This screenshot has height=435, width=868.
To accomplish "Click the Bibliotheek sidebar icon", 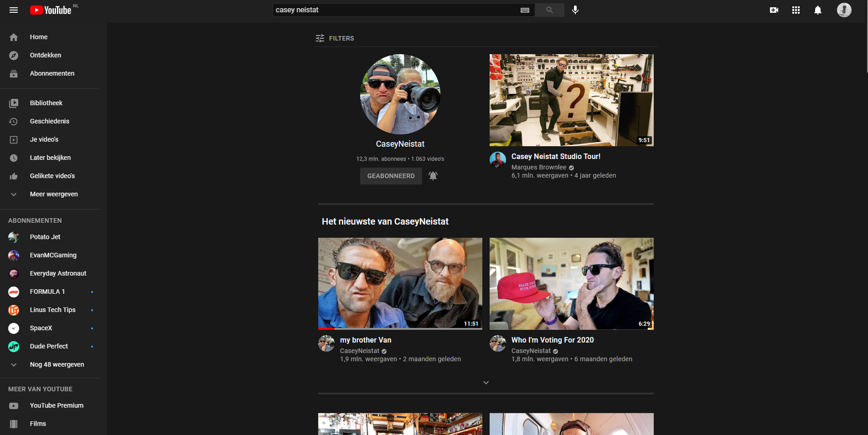I will click(x=14, y=103).
